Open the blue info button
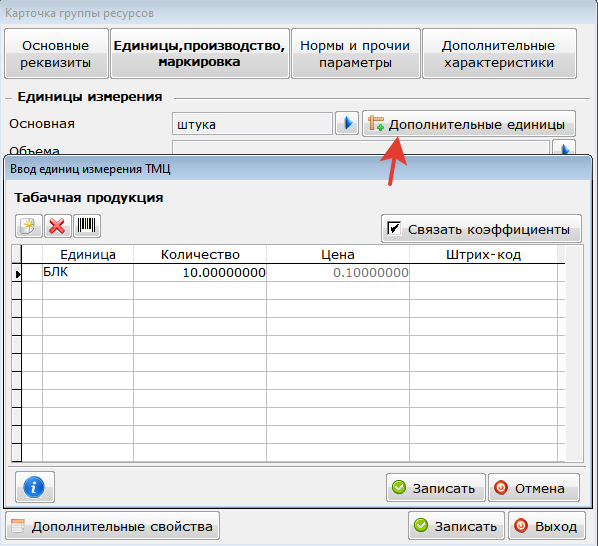Viewport: 598px width, 546px height. [x=35, y=487]
